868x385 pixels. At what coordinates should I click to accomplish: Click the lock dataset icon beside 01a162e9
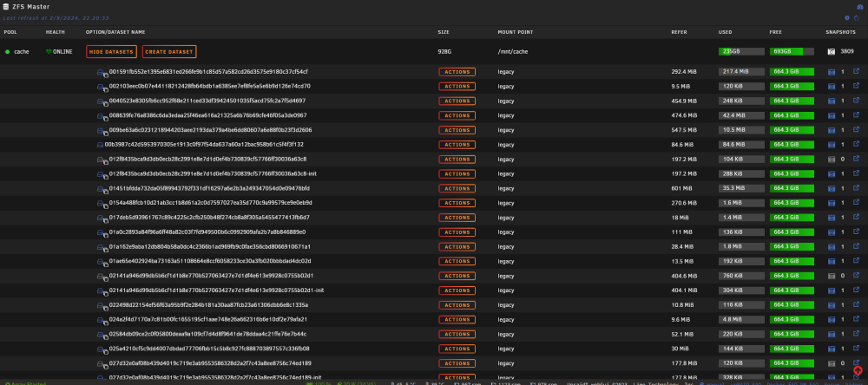[102, 247]
